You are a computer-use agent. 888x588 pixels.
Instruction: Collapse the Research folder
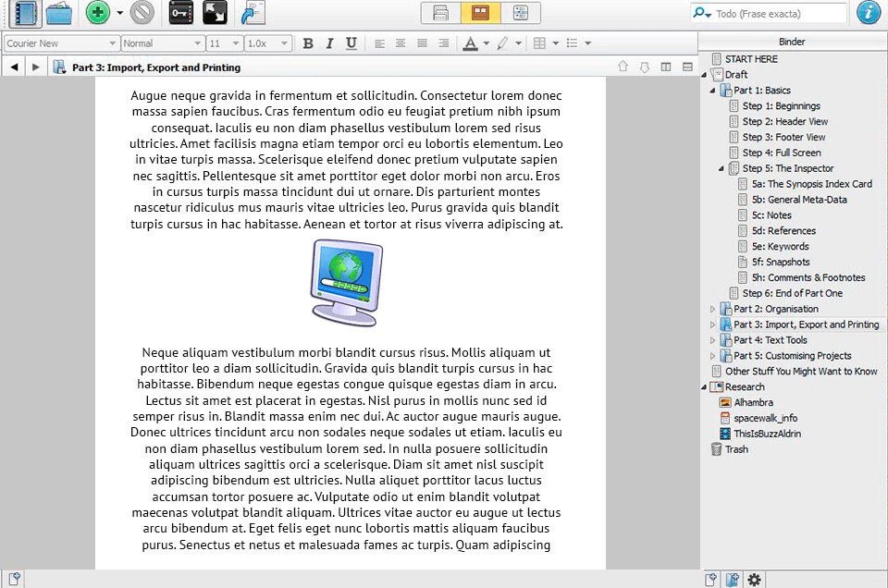point(704,387)
